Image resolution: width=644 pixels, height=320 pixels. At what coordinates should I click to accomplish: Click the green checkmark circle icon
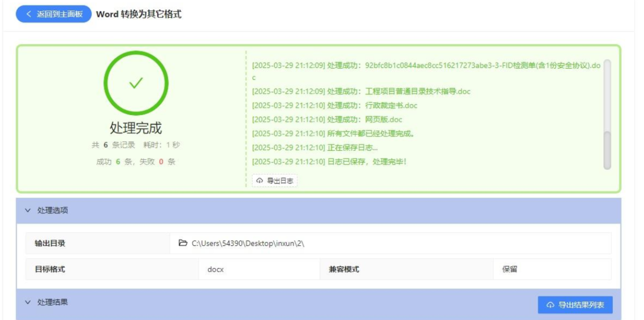click(136, 83)
